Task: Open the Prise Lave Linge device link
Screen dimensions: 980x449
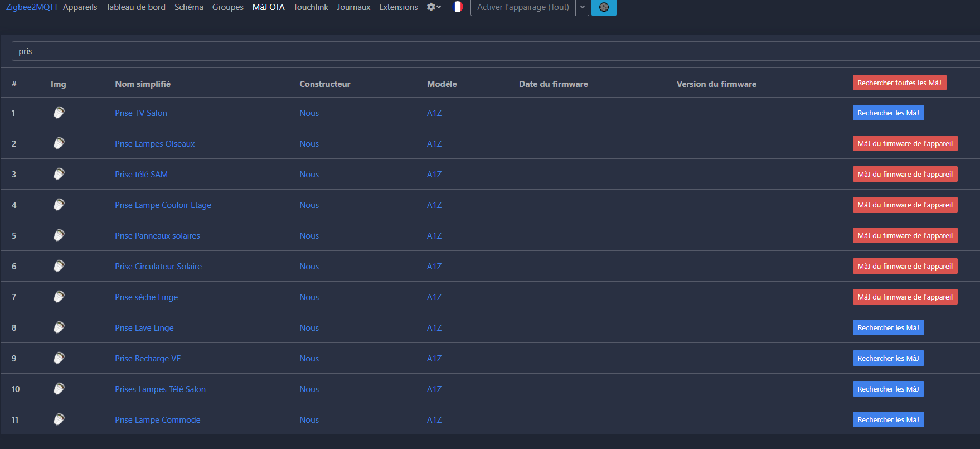Action: [144, 327]
